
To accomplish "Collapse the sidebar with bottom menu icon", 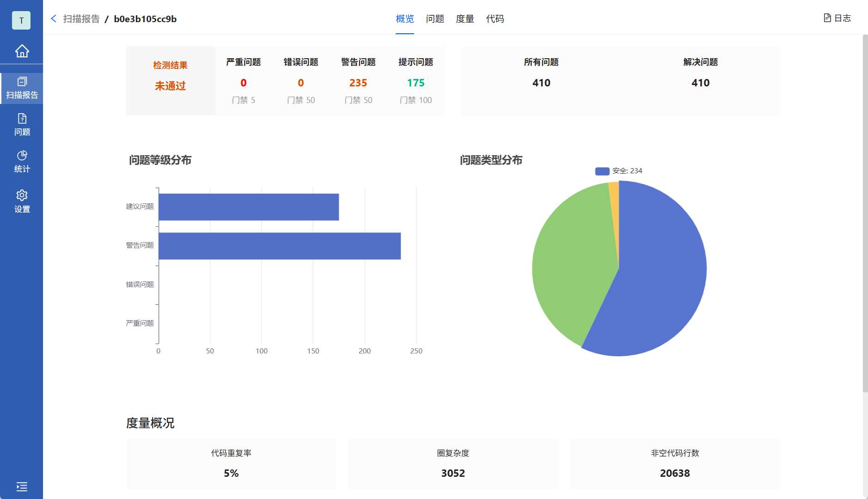I will point(22,487).
